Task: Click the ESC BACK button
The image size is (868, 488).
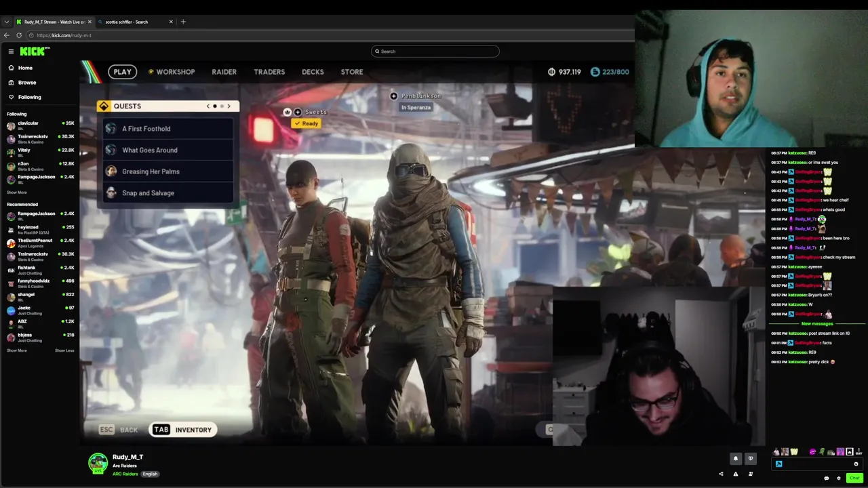Action: (119, 430)
